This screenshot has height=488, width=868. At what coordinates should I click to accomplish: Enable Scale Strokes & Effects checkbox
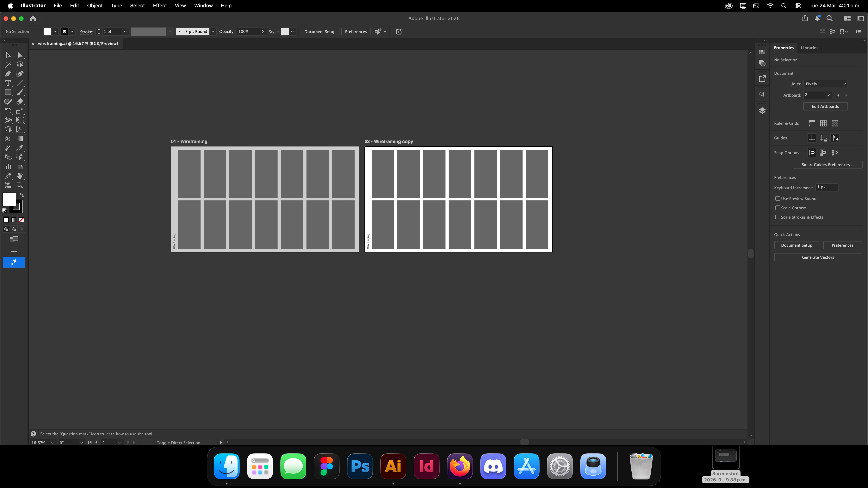[x=778, y=217]
